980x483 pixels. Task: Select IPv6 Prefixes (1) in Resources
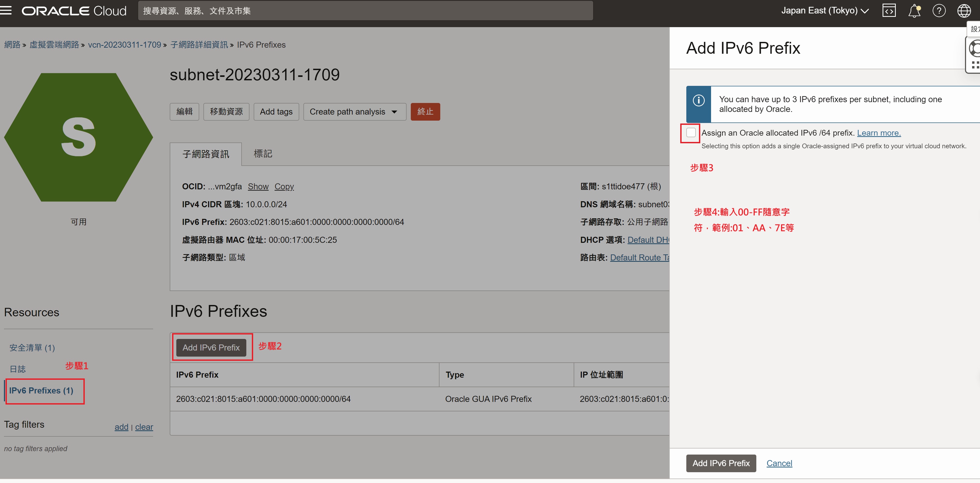tap(41, 391)
